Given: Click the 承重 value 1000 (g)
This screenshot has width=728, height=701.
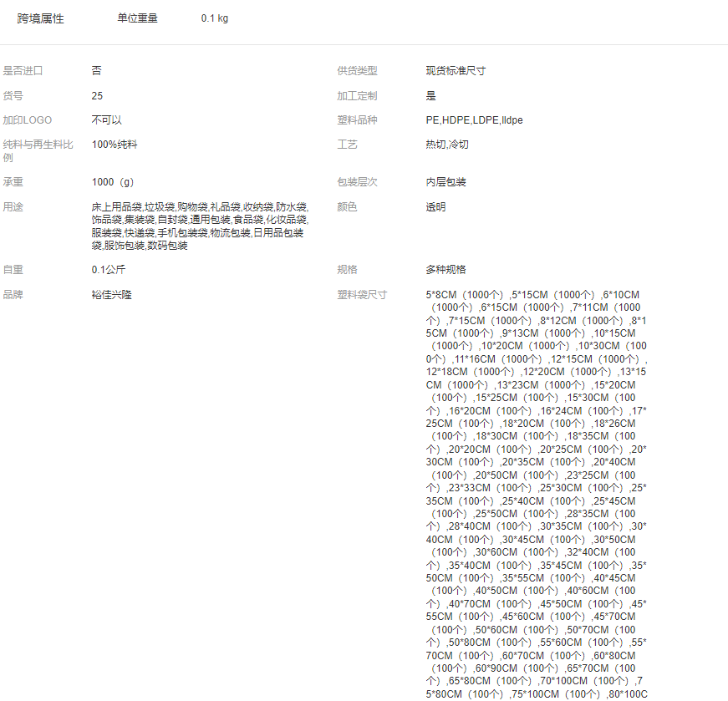Looking at the screenshot, I should click(x=113, y=182).
